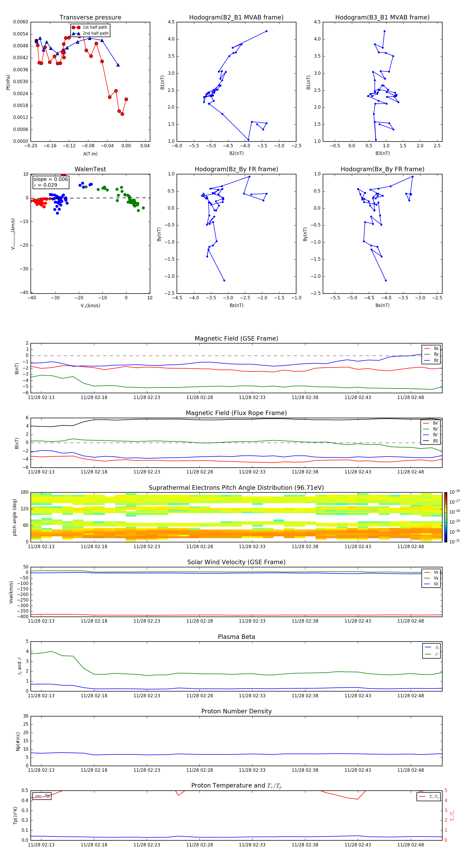The width and height of the screenshot is (473, 868).
Task: Click the "Magnetic Field (GSE Frame)" title
Action: click(236, 339)
